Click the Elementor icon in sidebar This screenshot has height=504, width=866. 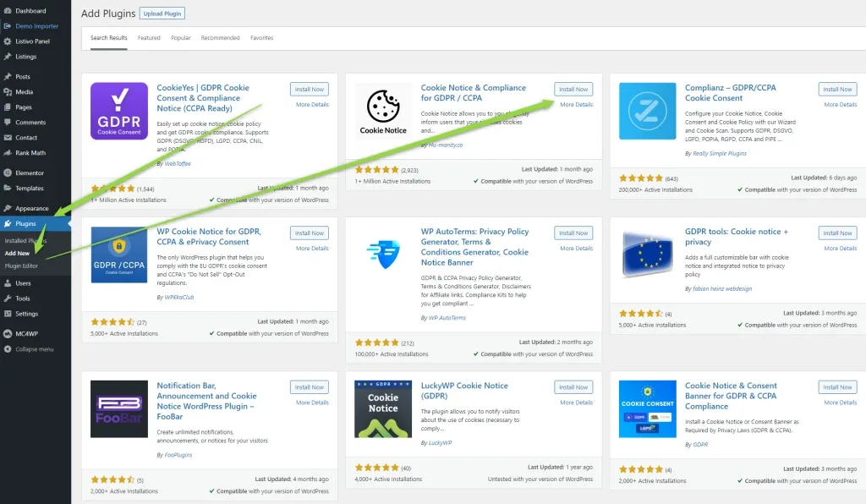pos(7,173)
